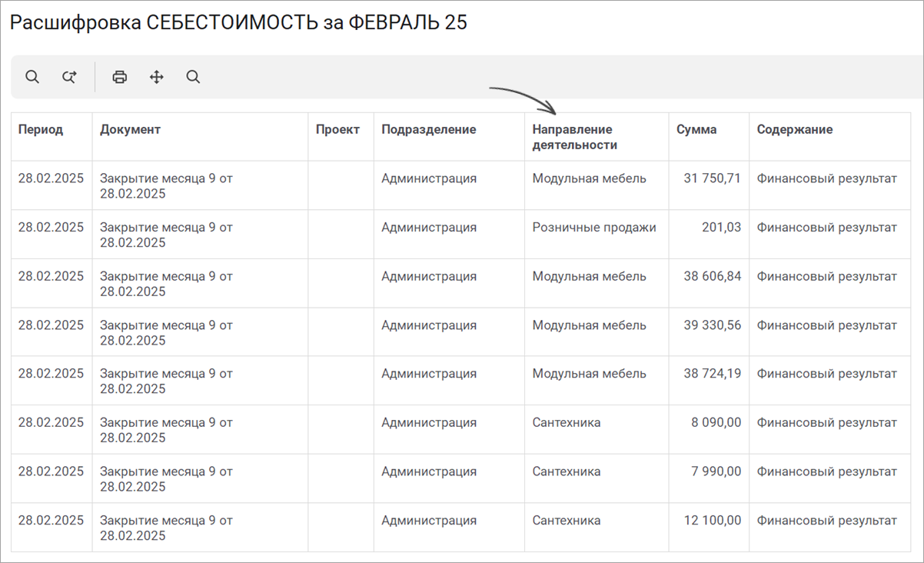The image size is (924, 563).
Task: Select the Направление деятельности column header
Action: (597, 137)
